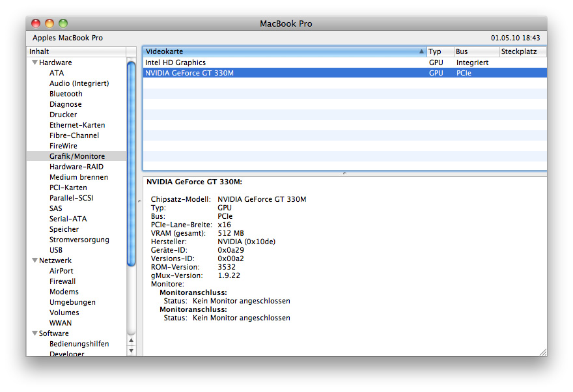Image resolution: width=573 pixels, height=392 pixels.
Task: Select FireWire in the sidebar
Action: 63,146
